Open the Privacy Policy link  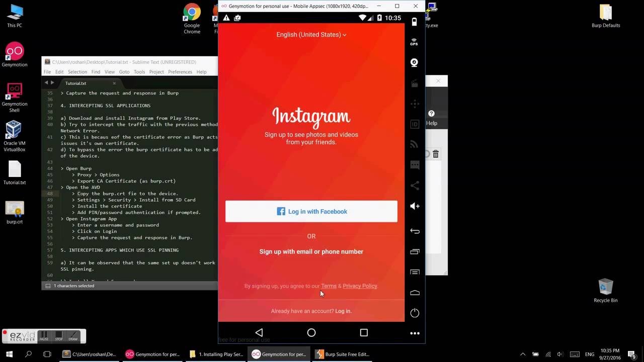click(x=360, y=286)
